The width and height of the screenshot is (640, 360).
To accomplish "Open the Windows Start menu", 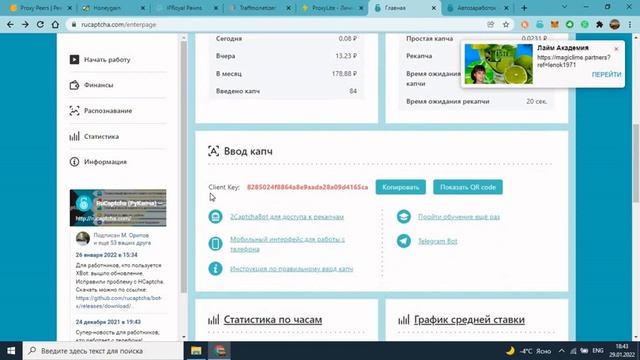I will 11,351.
